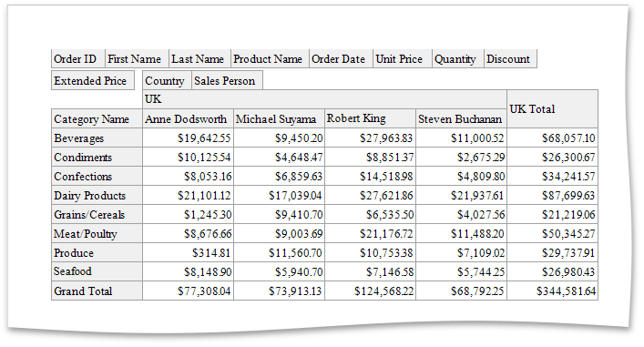
Task: Select the Country column field header
Action: 167,80
